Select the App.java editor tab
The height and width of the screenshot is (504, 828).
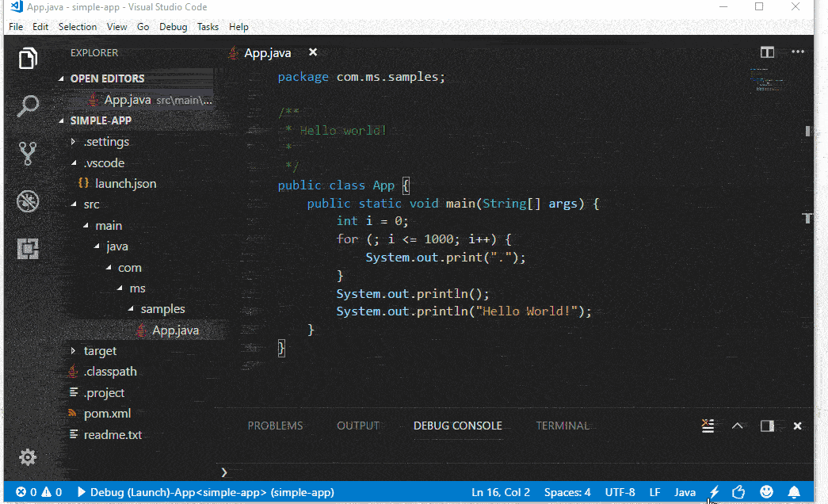(268, 53)
